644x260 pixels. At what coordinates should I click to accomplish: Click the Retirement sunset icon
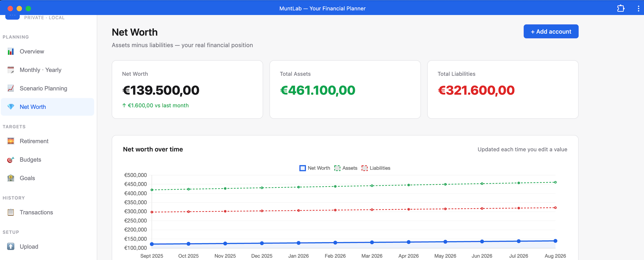[x=11, y=141]
